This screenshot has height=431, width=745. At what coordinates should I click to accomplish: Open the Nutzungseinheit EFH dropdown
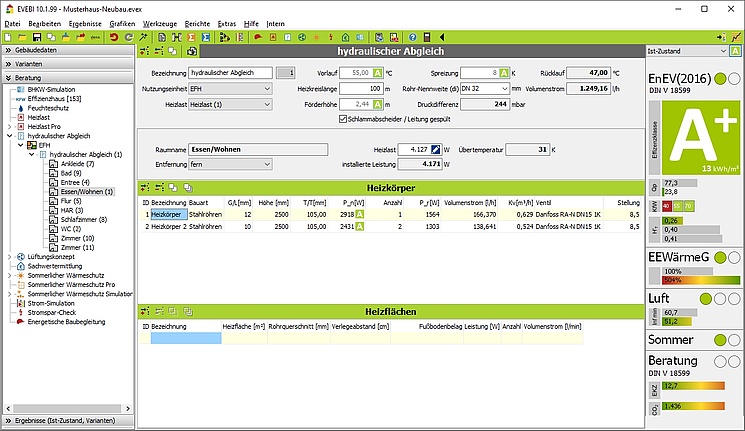230,88
